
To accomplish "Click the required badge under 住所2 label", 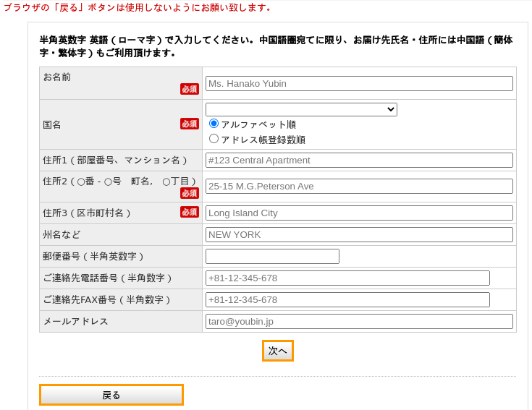I will 190,193.
